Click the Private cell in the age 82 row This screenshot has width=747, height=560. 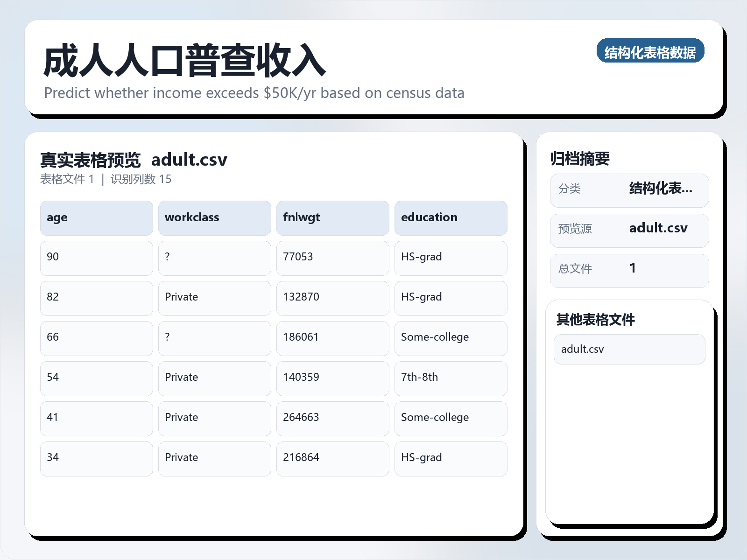point(214,298)
